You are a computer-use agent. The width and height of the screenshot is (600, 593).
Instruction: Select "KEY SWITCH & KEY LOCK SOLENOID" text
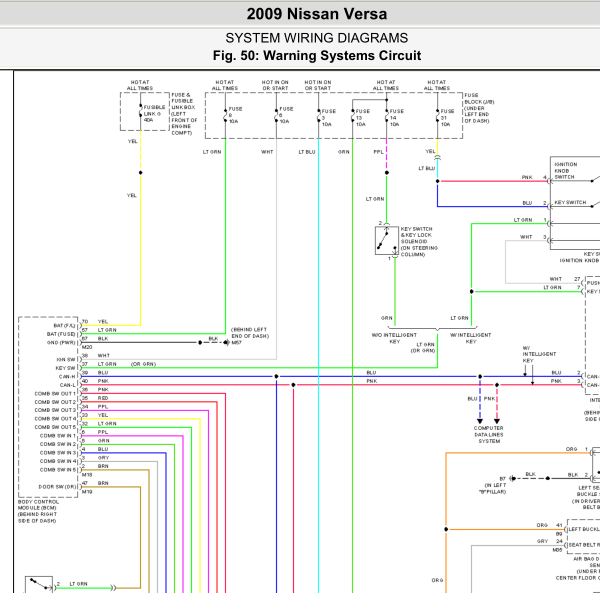point(419,241)
